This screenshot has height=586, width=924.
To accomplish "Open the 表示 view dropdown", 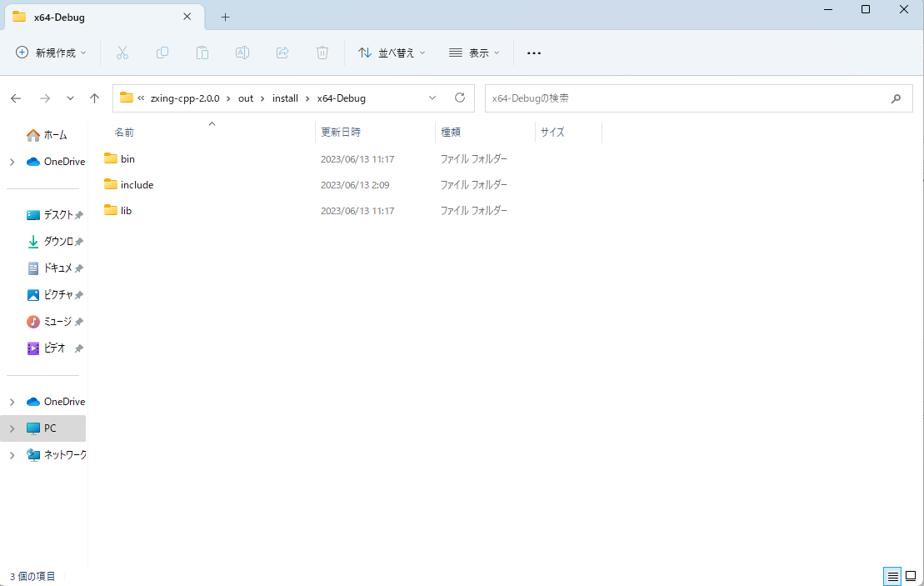I will click(473, 53).
